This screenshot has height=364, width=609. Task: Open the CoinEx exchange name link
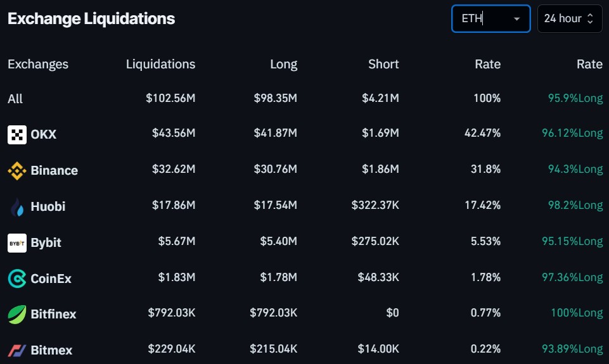(51, 278)
